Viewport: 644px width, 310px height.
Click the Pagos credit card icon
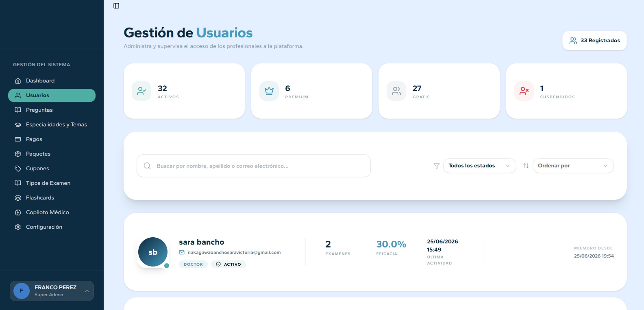pyautogui.click(x=18, y=139)
